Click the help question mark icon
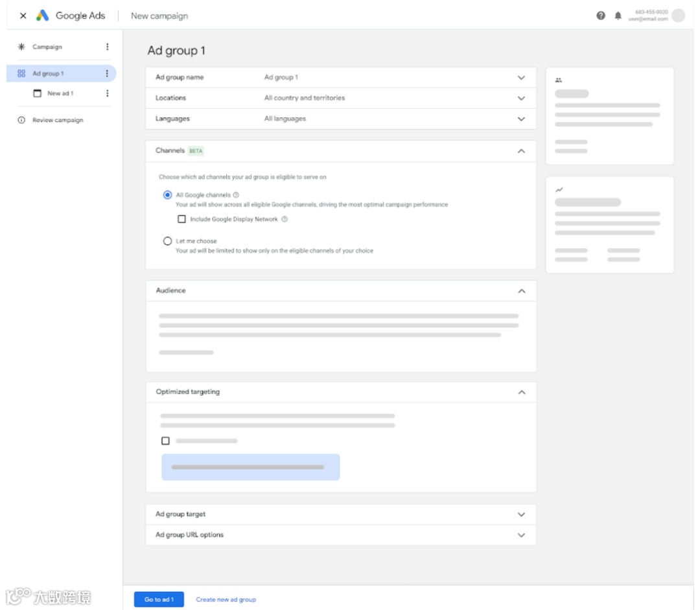Viewport: 700px width, 610px height. coord(601,16)
